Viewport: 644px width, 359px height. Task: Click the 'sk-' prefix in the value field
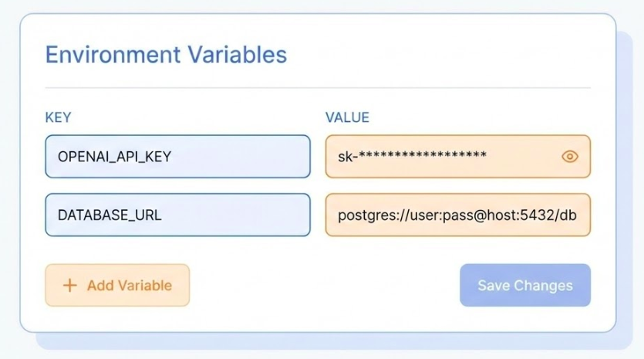(x=346, y=157)
